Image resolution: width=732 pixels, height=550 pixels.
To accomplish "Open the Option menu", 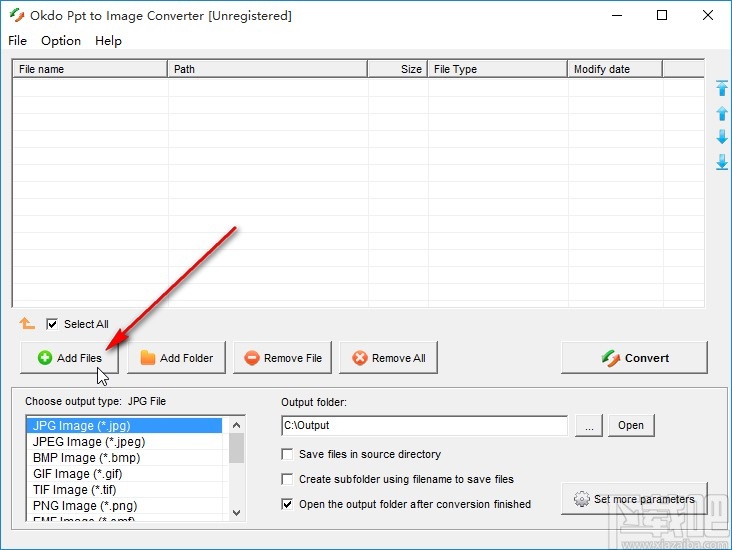I will tap(61, 41).
